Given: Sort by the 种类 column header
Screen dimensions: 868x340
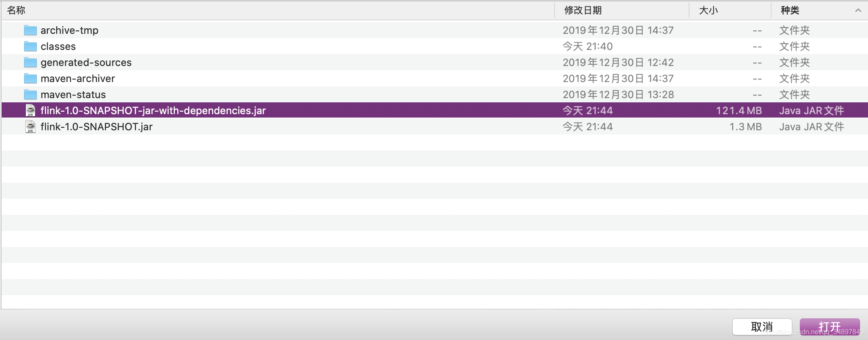Looking at the screenshot, I should [x=790, y=10].
